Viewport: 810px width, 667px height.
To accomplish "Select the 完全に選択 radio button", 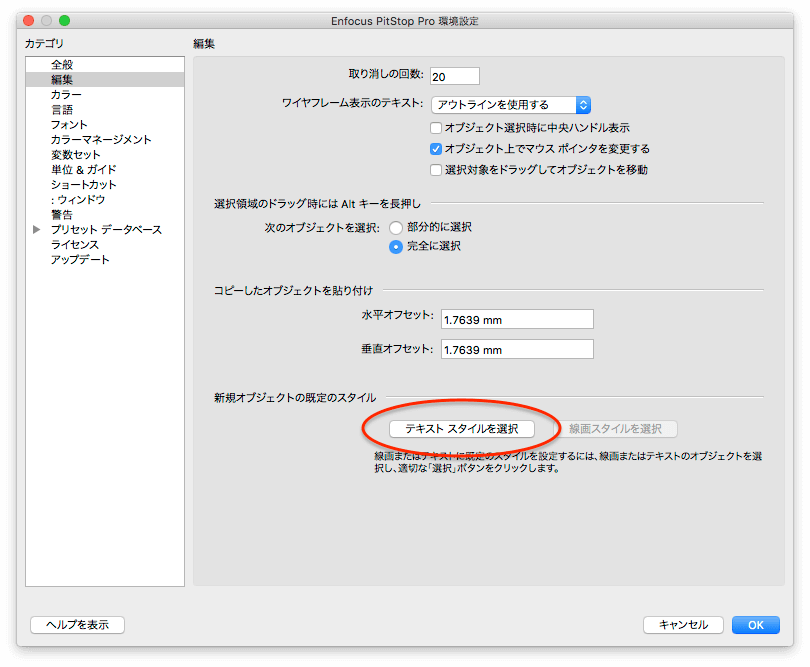I will pyautogui.click(x=396, y=247).
